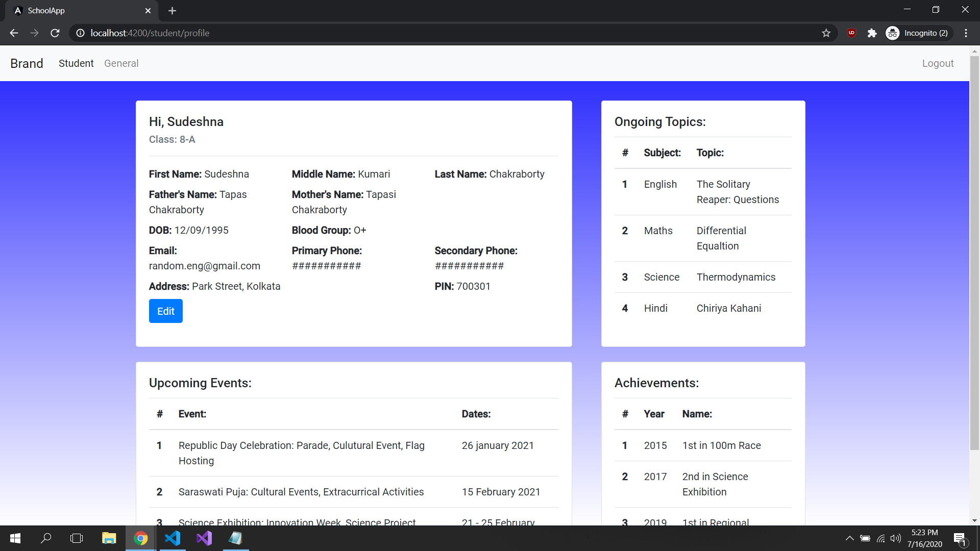
Task: Reload the student profile page
Action: click(55, 33)
